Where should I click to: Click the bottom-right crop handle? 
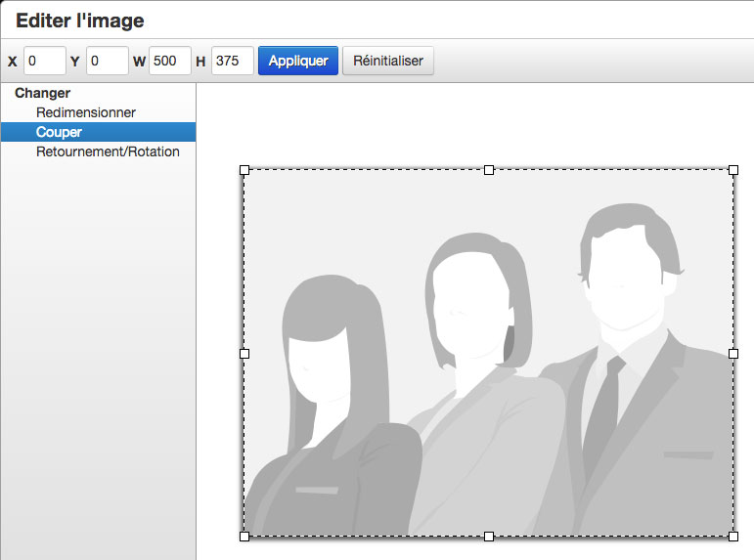[733, 537]
